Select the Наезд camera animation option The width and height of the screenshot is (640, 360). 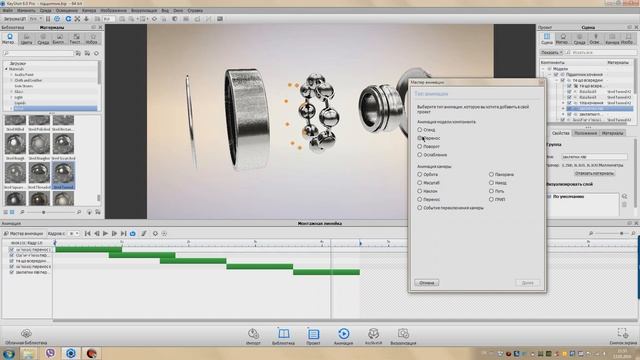point(491,182)
